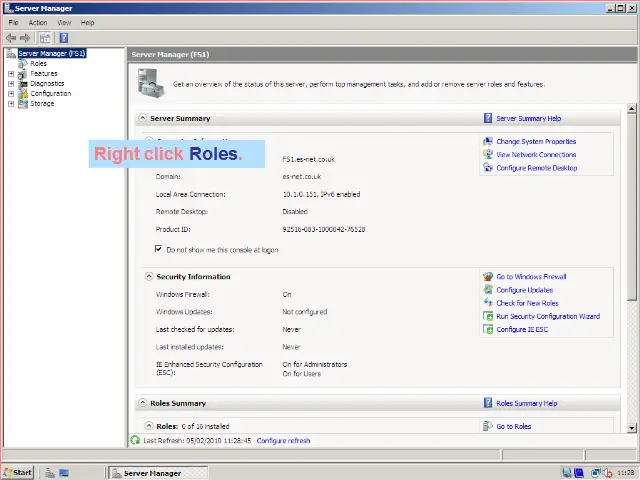The width and height of the screenshot is (640, 480).
Task: Click the Roles Summary Help link
Action: [527, 403]
